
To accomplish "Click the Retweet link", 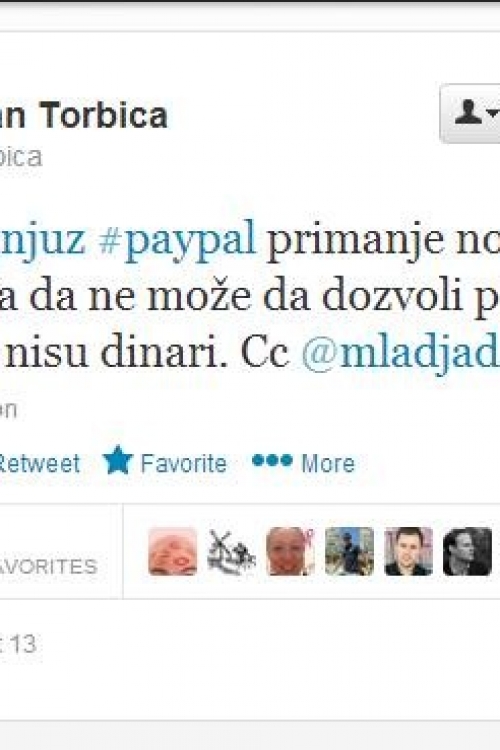I will click(x=40, y=463).
